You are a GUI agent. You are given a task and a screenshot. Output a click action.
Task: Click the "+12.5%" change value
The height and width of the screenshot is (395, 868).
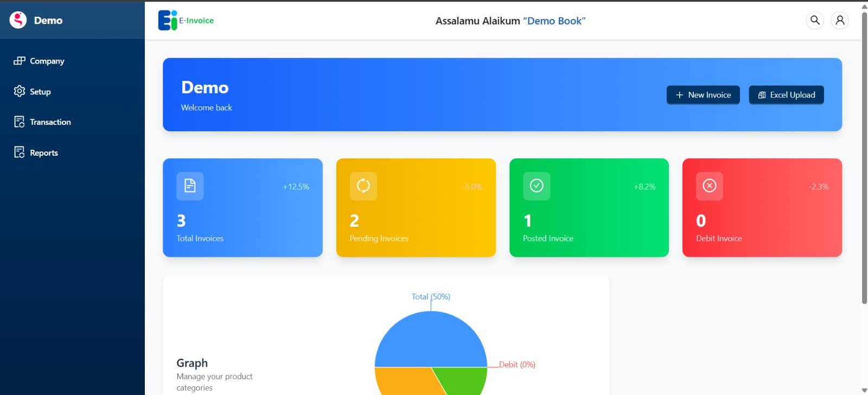(296, 187)
